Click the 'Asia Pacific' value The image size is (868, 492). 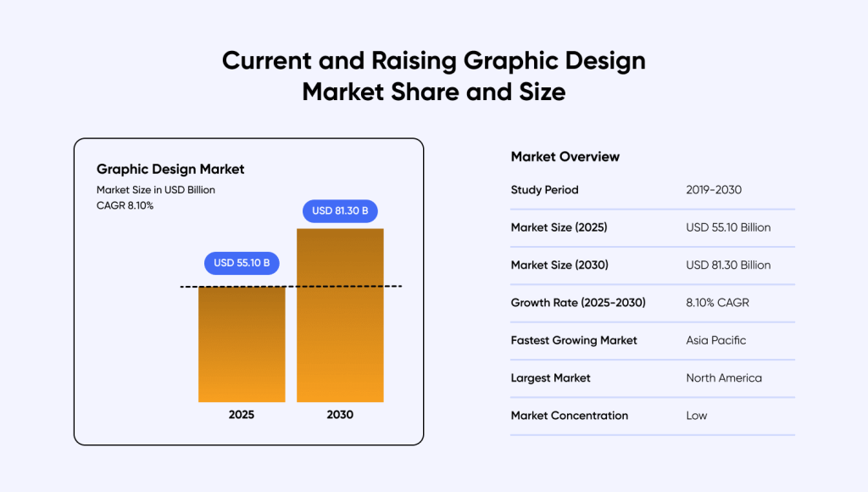(715, 340)
